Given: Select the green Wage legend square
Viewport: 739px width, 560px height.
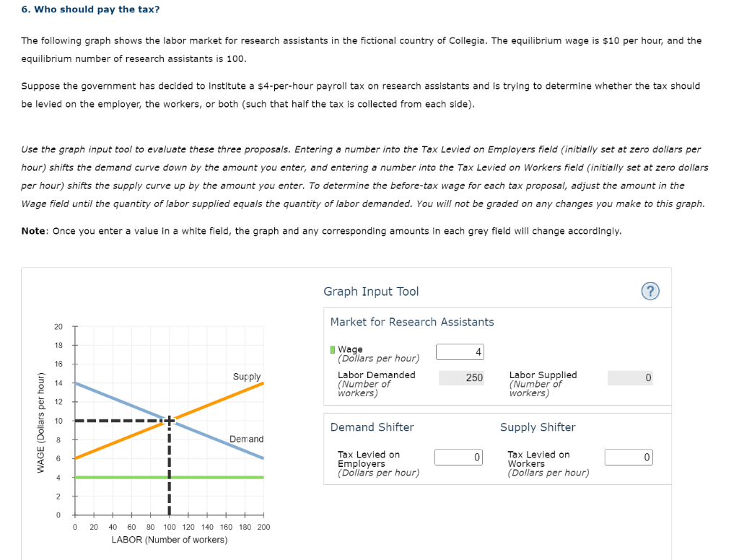Looking at the screenshot, I should (333, 349).
